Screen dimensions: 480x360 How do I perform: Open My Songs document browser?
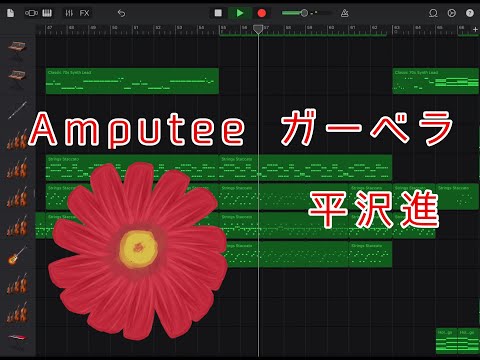pyautogui.click(x=10, y=13)
